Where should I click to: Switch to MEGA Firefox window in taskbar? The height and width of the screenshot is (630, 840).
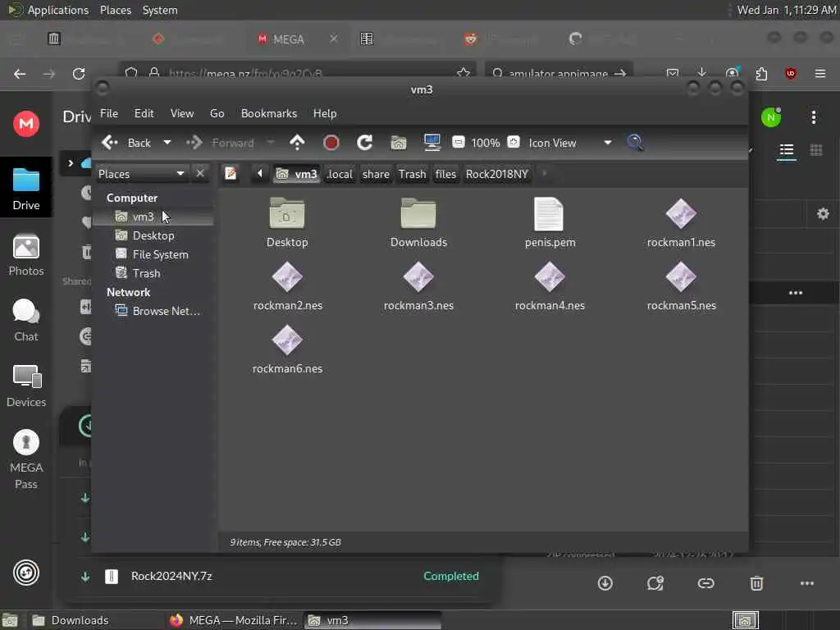234,620
